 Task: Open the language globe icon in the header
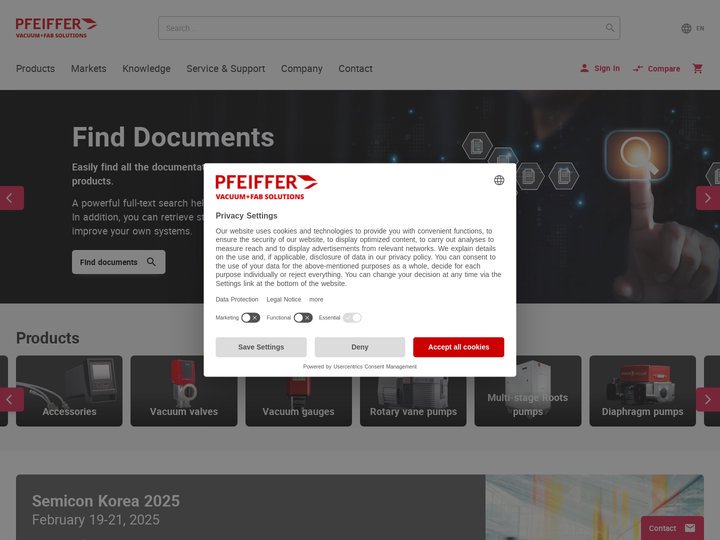tap(686, 28)
